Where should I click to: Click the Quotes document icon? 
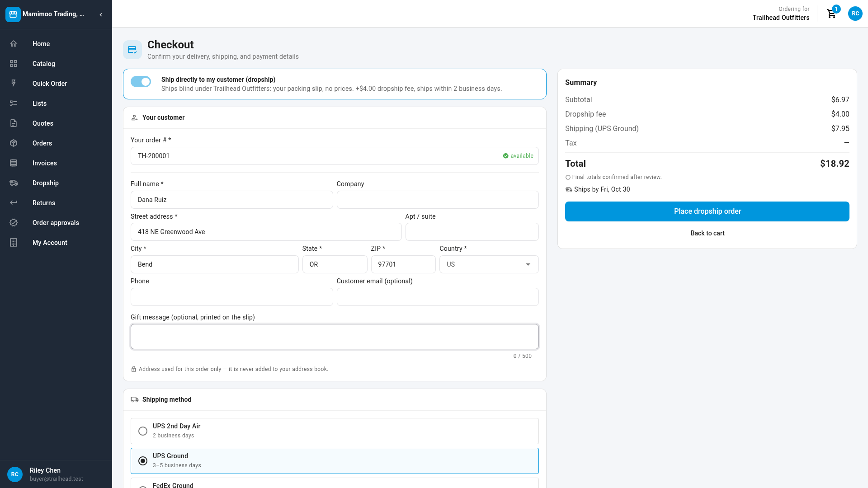[x=14, y=123]
